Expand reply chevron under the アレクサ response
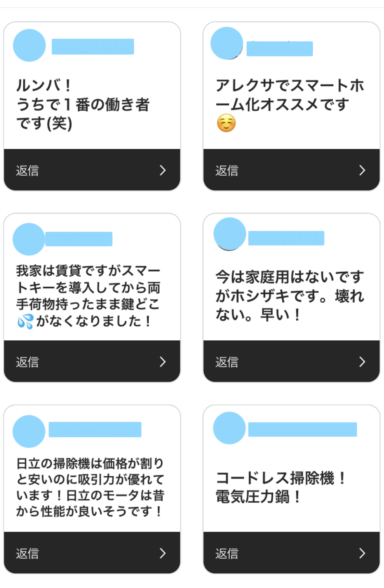 (362, 170)
